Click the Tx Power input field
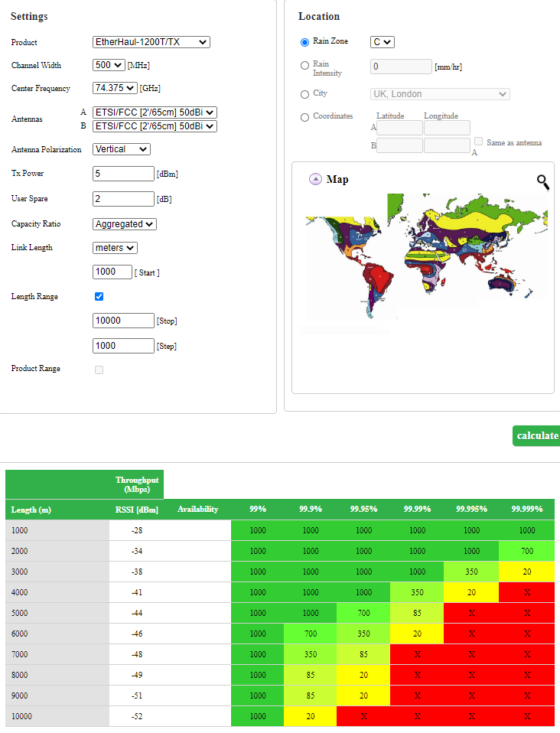 (123, 174)
